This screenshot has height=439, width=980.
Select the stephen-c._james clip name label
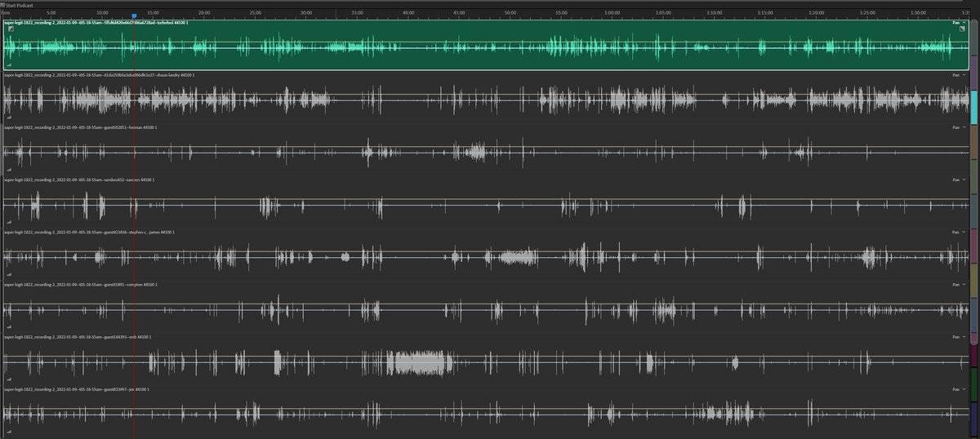coord(89,232)
